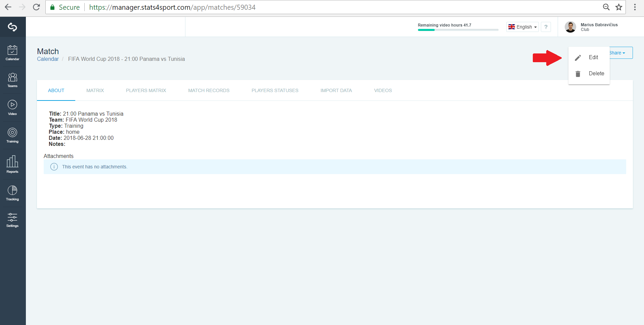The height and width of the screenshot is (325, 644).
Task: Open the Video section in sidebar
Action: click(x=12, y=108)
